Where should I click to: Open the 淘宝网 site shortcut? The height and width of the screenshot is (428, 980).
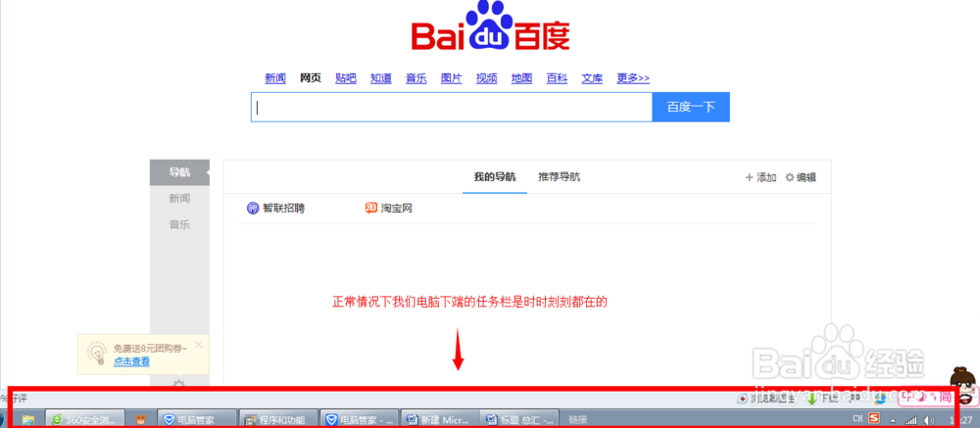coord(389,209)
